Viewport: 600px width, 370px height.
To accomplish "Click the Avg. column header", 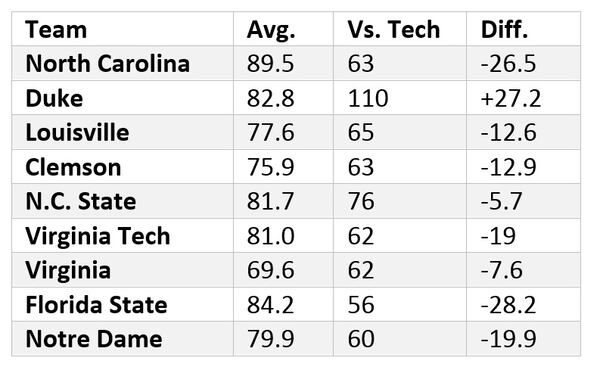I will [283, 29].
